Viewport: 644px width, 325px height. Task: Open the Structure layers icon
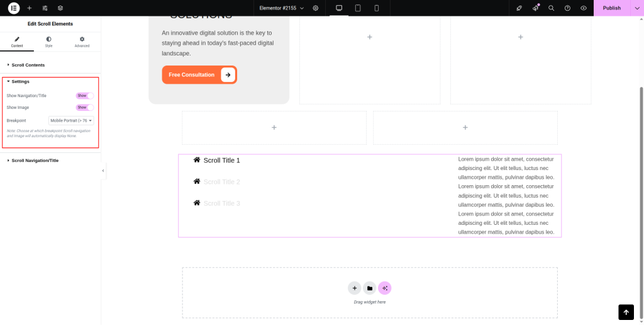point(60,8)
